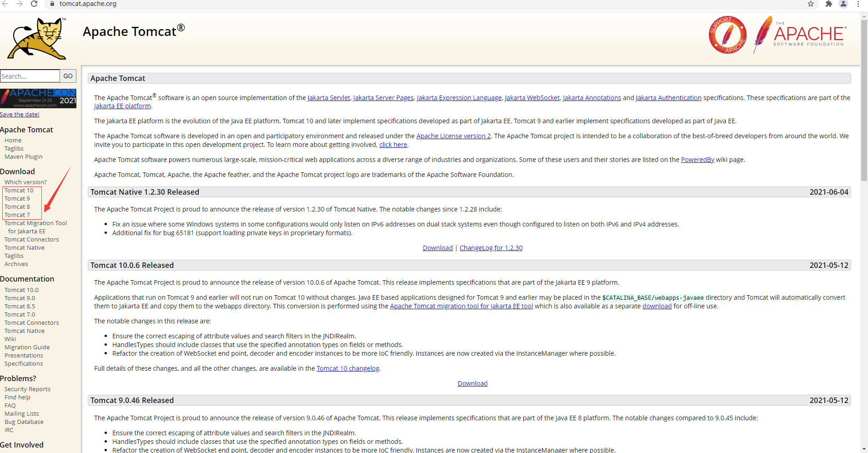Open Tomcat 8 download page
Viewport: 868px width, 453px height.
click(x=17, y=207)
